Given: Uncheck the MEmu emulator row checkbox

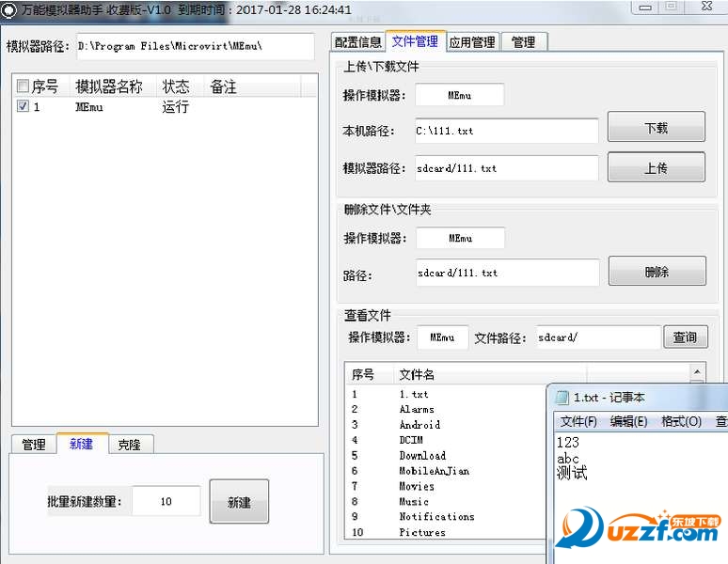Looking at the screenshot, I should point(23,107).
